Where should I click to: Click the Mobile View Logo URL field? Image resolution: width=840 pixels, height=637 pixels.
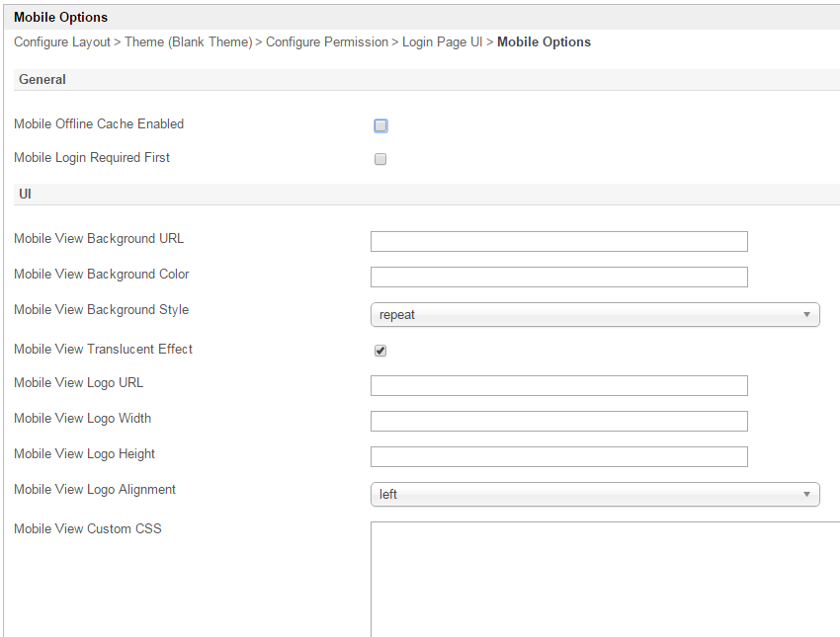tap(558, 386)
